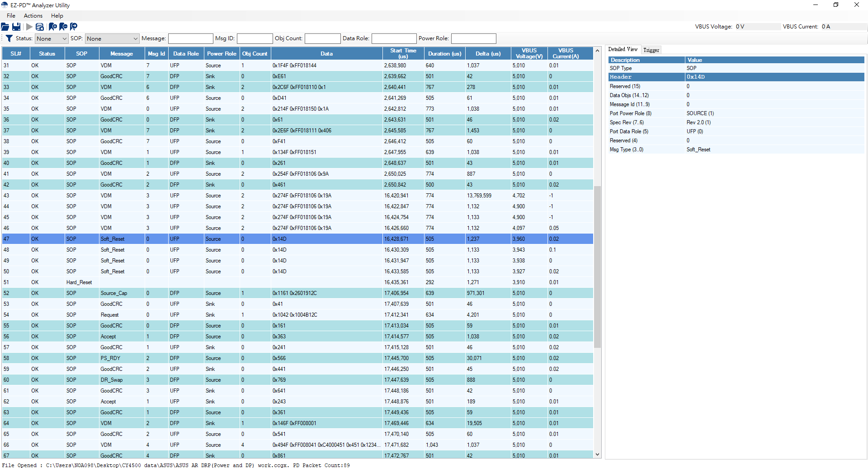
Task: Open the Status filter dropdown
Action: [x=52, y=39]
